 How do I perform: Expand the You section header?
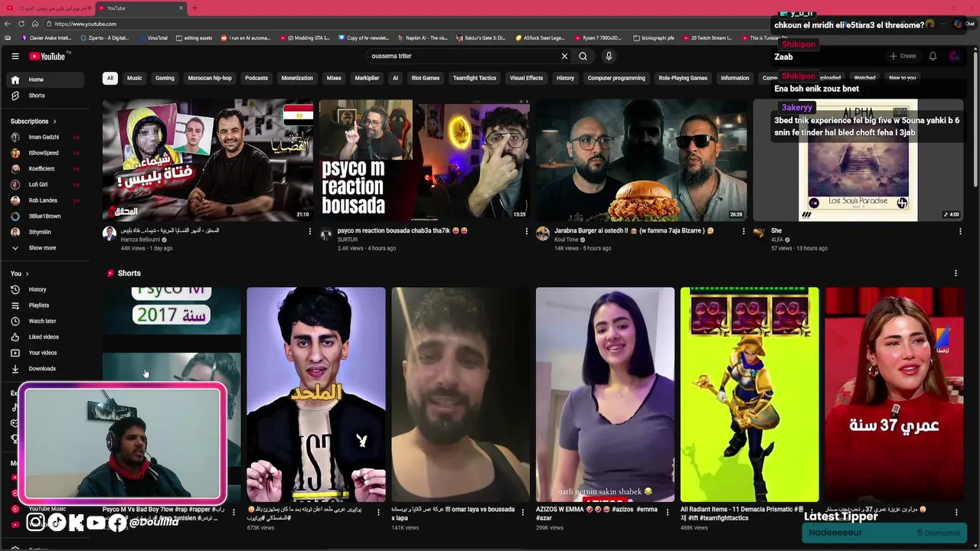pyautogui.click(x=19, y=273)
